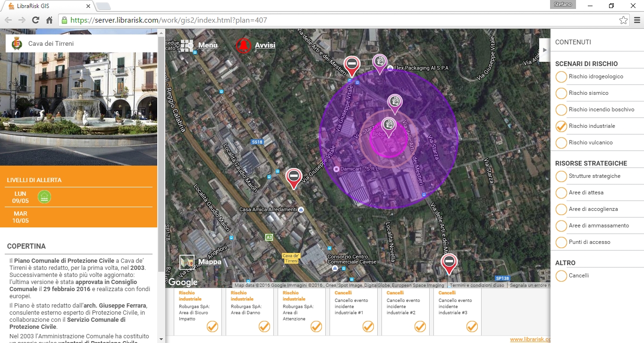Click the Google logo on map

coord(183,282)
